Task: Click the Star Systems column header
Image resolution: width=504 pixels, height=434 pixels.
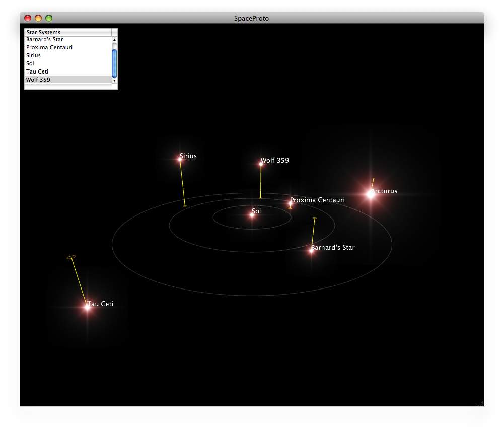Action: coord(68,32)
